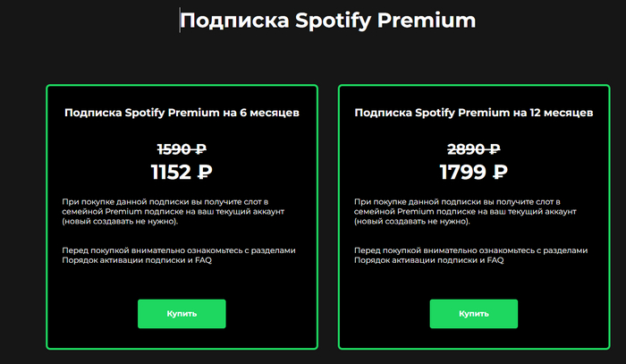The image size is (626, 364).
Task: Select the discounted price 1799 ₽
Action: pos(473,171)
